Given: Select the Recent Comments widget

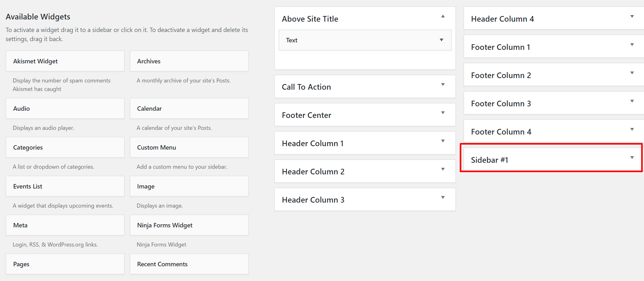Looking at the screenshot, I should 189,264.
